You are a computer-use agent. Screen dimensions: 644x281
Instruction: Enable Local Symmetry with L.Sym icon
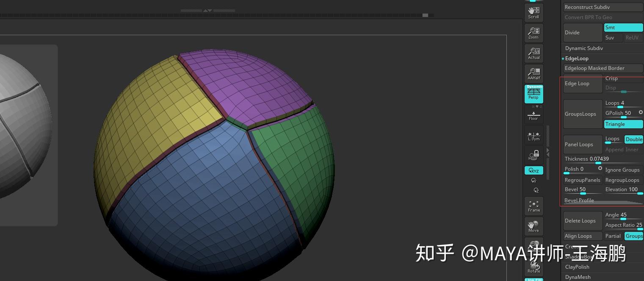(x=533, y=135)
